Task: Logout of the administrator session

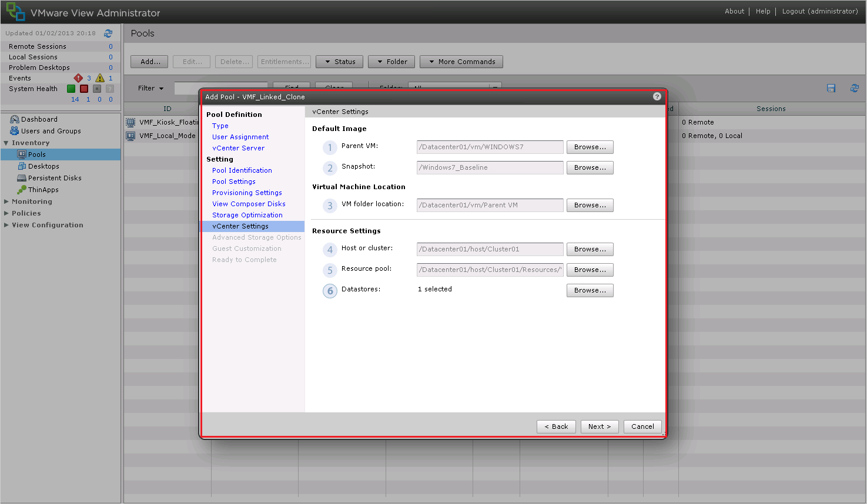Action: (x=819, y=11)
